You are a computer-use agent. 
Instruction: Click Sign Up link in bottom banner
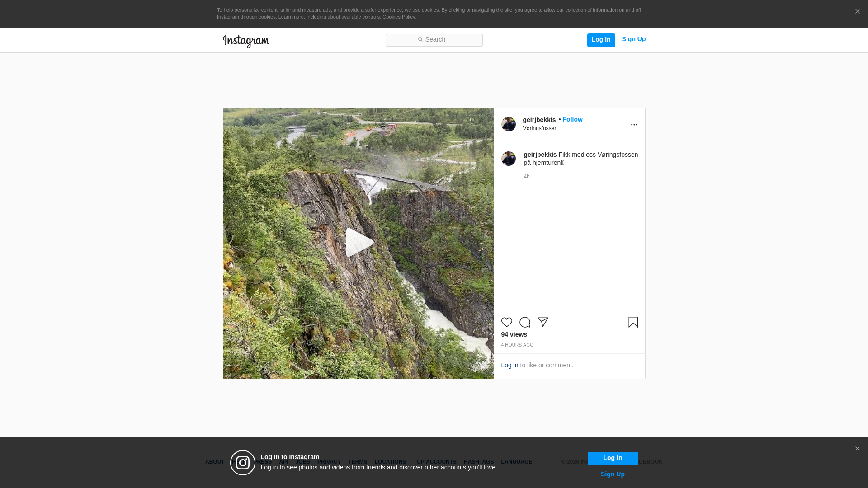coord(613,474)
